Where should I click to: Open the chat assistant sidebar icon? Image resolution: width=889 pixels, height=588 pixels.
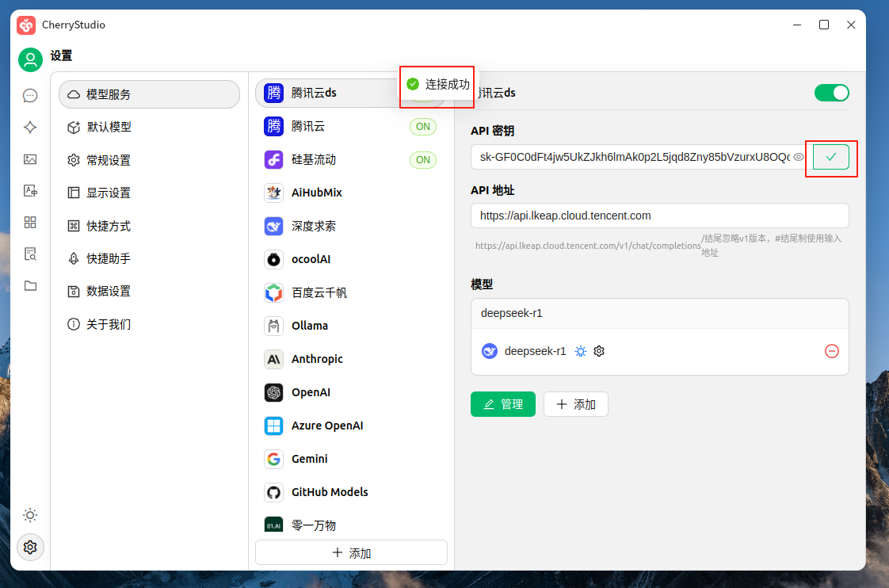[x=30, y=96]
